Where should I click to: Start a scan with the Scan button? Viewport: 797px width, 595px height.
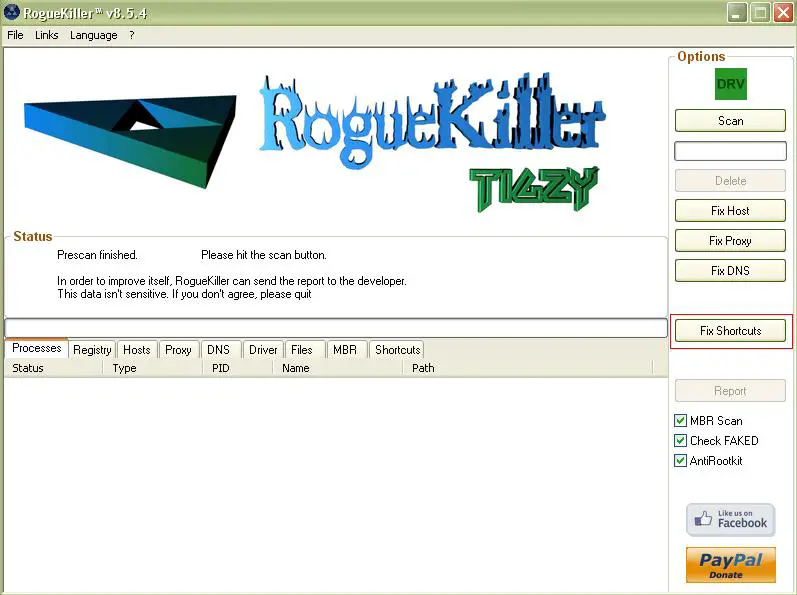pos(730,120)
